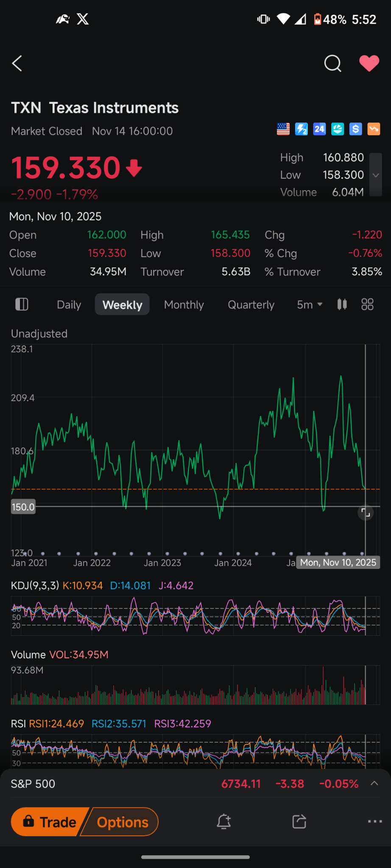The image size is (391, 868).
Task: Tap the back arrow icon
Action: tap(17, 64)
